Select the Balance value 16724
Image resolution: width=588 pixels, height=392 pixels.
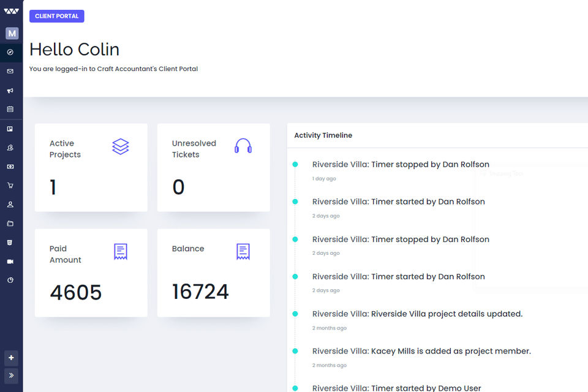point(200,292)
